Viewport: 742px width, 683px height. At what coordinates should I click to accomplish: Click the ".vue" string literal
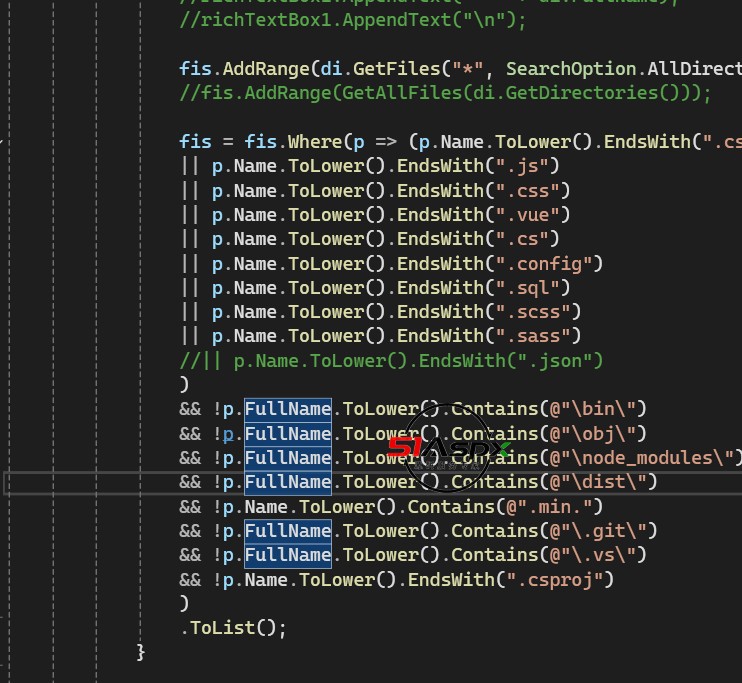coord(527,215)
